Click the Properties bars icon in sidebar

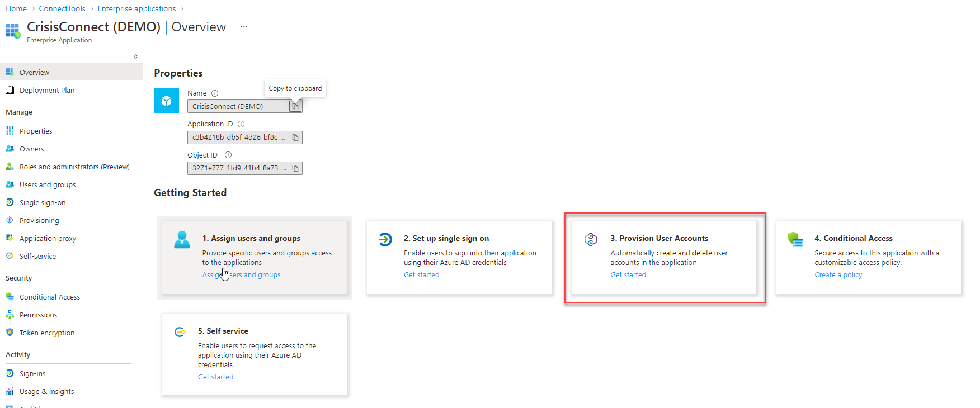(10, 130)
